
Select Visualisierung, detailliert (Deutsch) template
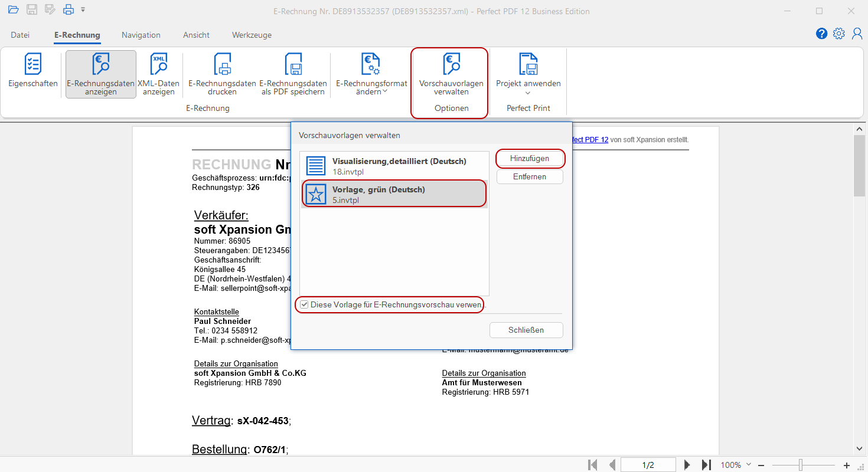point(394,166)
